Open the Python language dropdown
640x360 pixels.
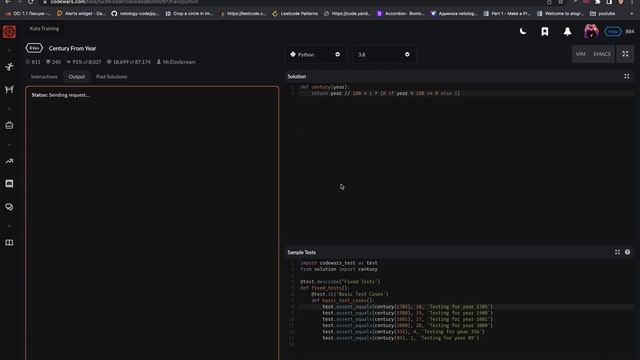click(x=315, y=54)
